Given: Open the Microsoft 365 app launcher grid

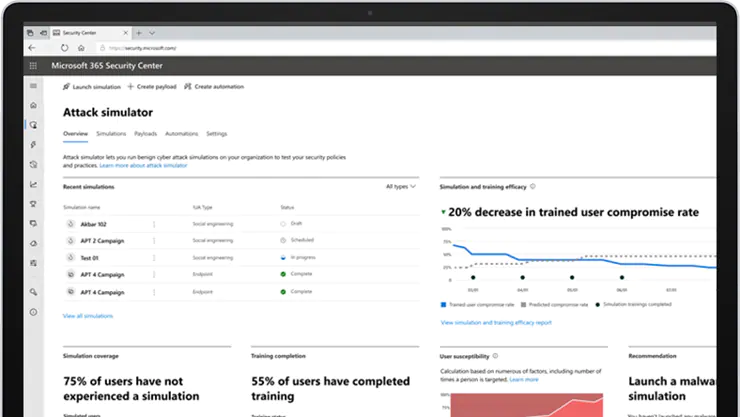Looking at the screenshot, I should point(33,66).
